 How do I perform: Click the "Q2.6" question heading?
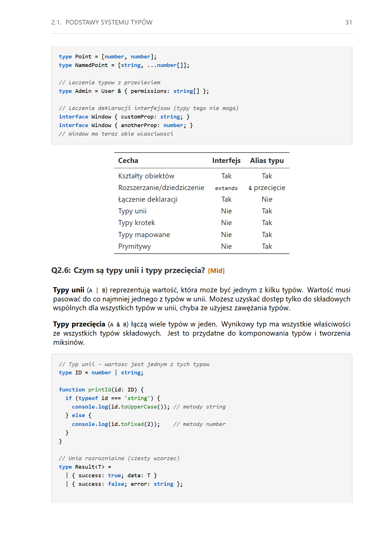click(128, 270)
